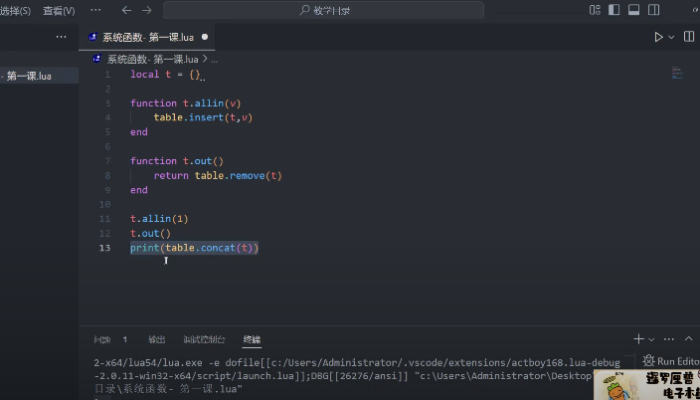Expand the hidden menu items ellipsis in menu bar
The width and height of the screenshot is (700, 400).
[95, 10]
